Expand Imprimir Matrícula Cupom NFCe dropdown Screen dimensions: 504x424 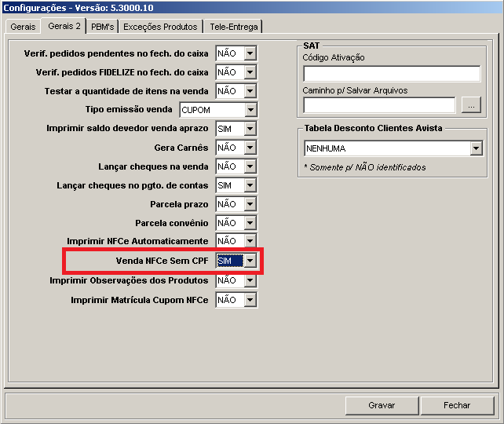click(x=250, y=300)
